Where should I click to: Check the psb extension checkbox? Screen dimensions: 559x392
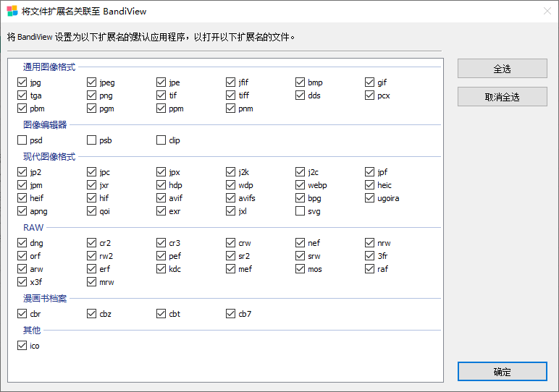click(92, 140)
